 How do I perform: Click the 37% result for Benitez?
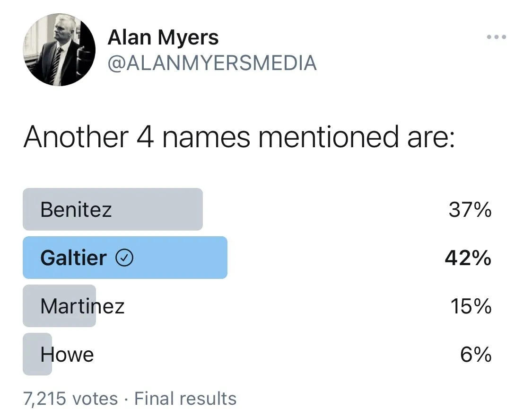point(470,209)
